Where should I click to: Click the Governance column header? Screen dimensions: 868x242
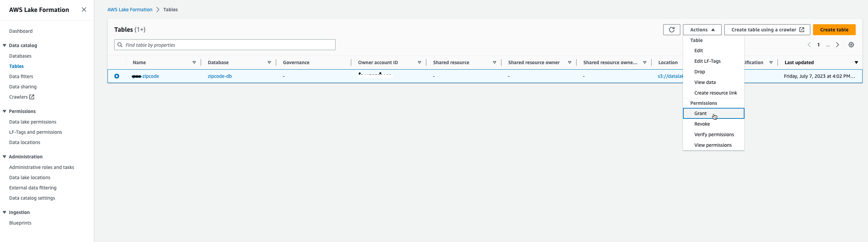296,62
